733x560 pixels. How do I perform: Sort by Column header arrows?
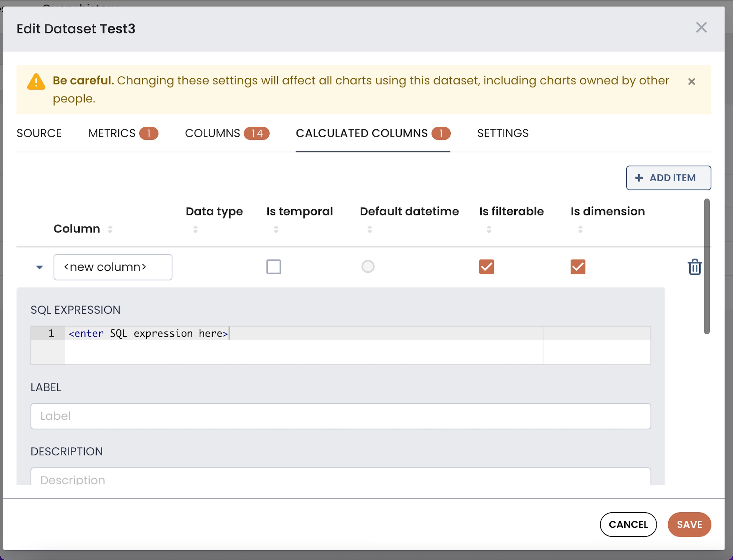point(110,229)
